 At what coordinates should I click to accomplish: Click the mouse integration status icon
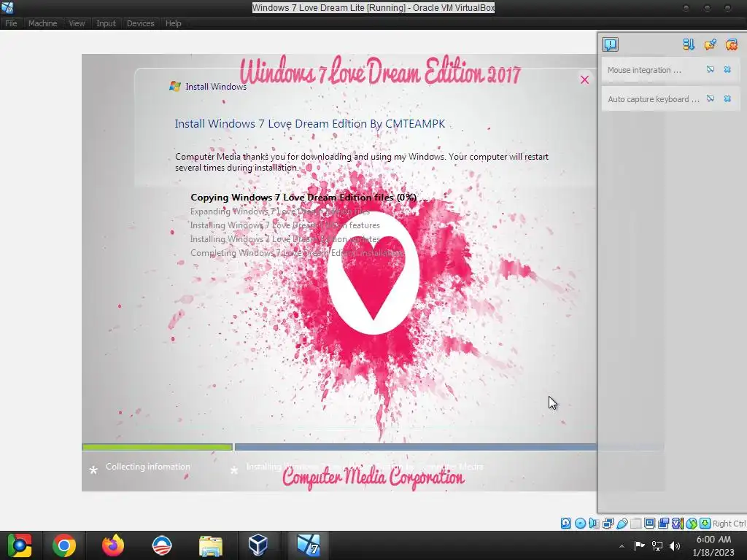click(x=692, y=524)
